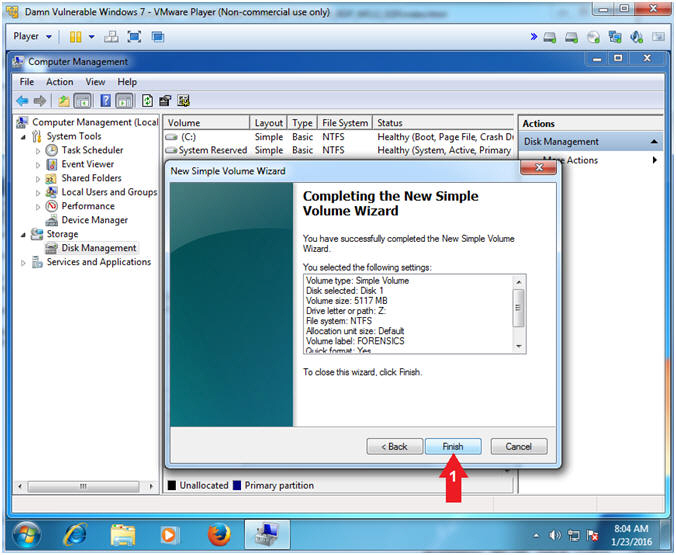This screenshot has width=676, height=555.
Task: Collapse the Disk Management actions section
Action: (654, 141)
